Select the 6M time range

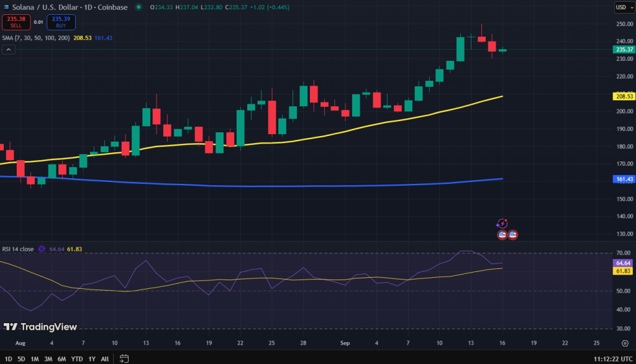pos(61,359)
